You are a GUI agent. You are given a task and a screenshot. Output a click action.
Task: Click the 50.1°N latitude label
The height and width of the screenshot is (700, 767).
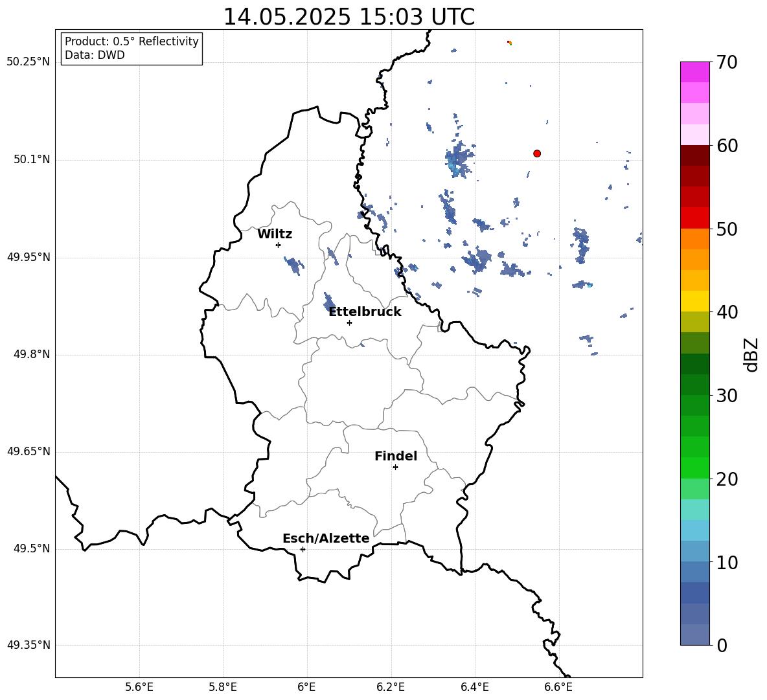click(x=32, y=160)
